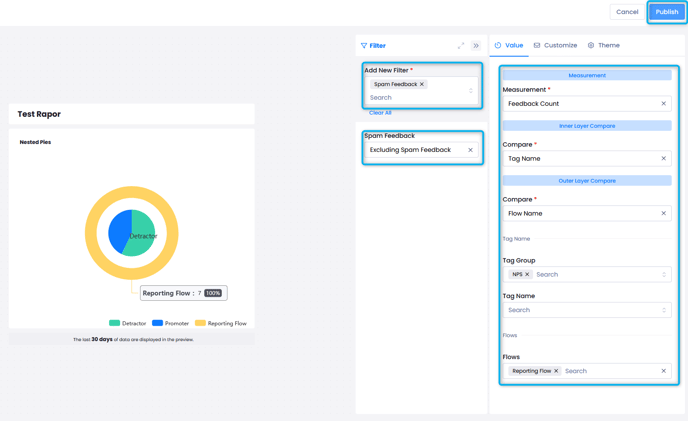Clear the Feedback Count measurement value

663,104
